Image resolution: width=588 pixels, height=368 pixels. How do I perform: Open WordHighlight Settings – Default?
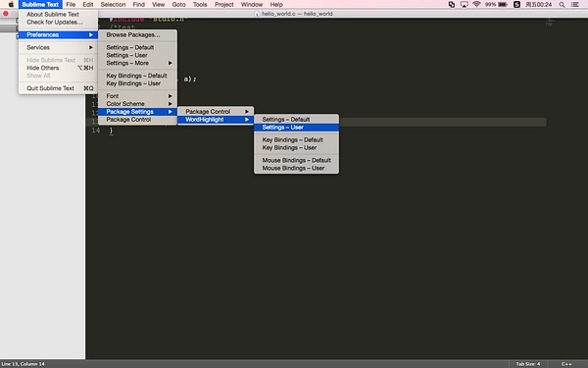296,120
